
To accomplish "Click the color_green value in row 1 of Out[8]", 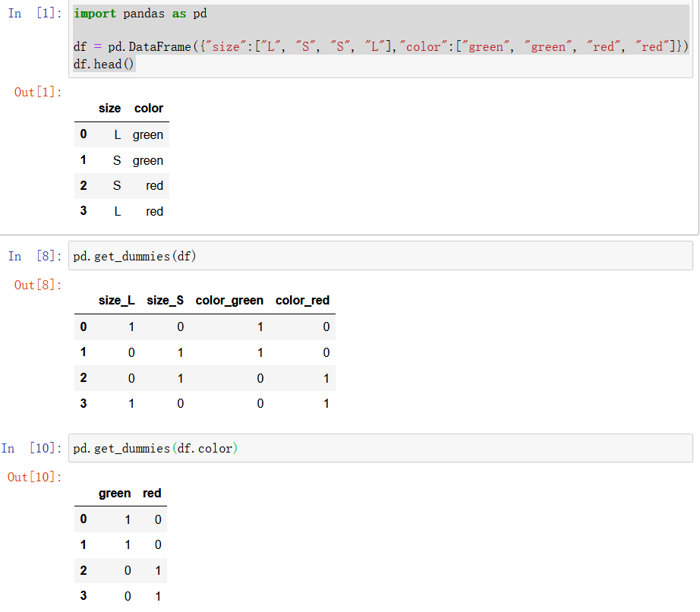I will point(260,353).
